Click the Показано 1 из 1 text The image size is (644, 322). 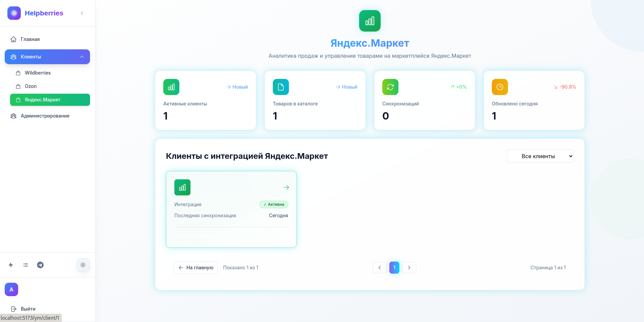click(241, 268)
